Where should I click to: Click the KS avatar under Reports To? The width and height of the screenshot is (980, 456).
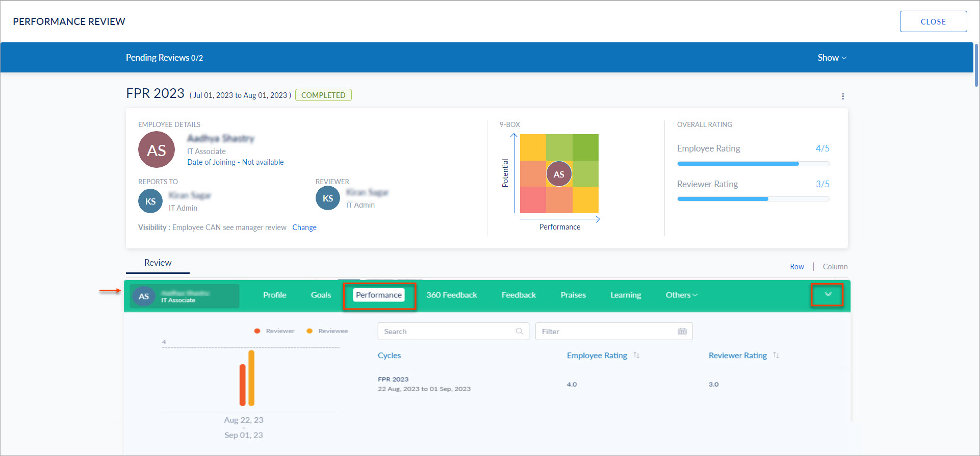tap(150, 201)
